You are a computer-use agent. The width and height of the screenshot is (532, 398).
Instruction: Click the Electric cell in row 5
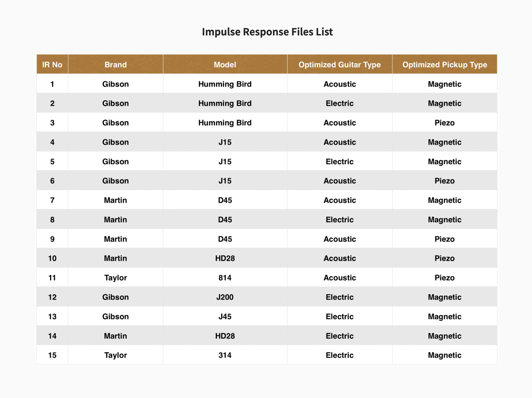(340, 161)
